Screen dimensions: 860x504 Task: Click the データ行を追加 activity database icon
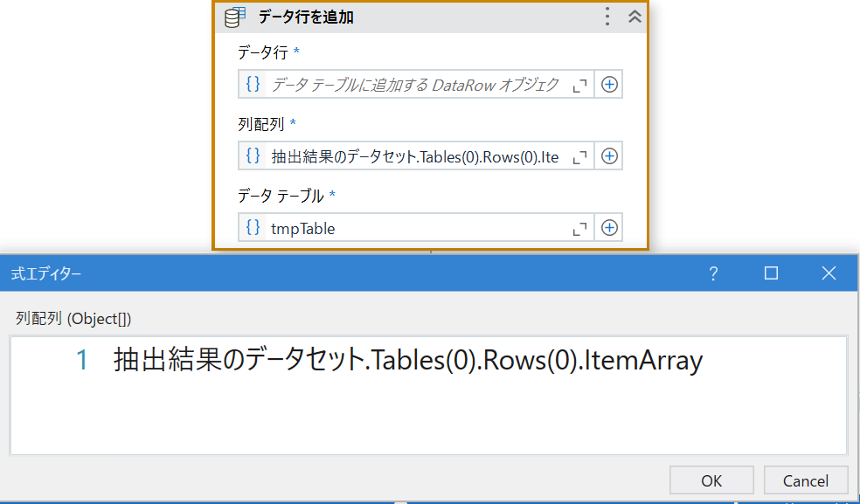click(235, 17)
